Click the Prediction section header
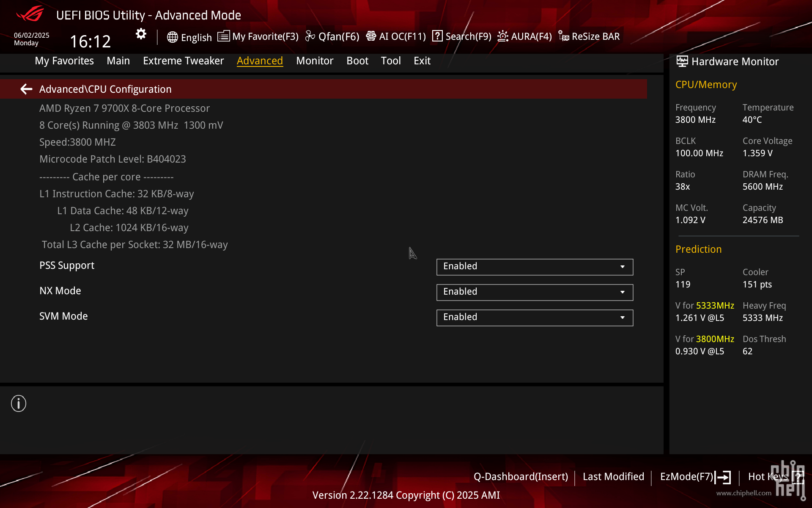This screenshot has width=812, height=508. [x=698, y=249]
